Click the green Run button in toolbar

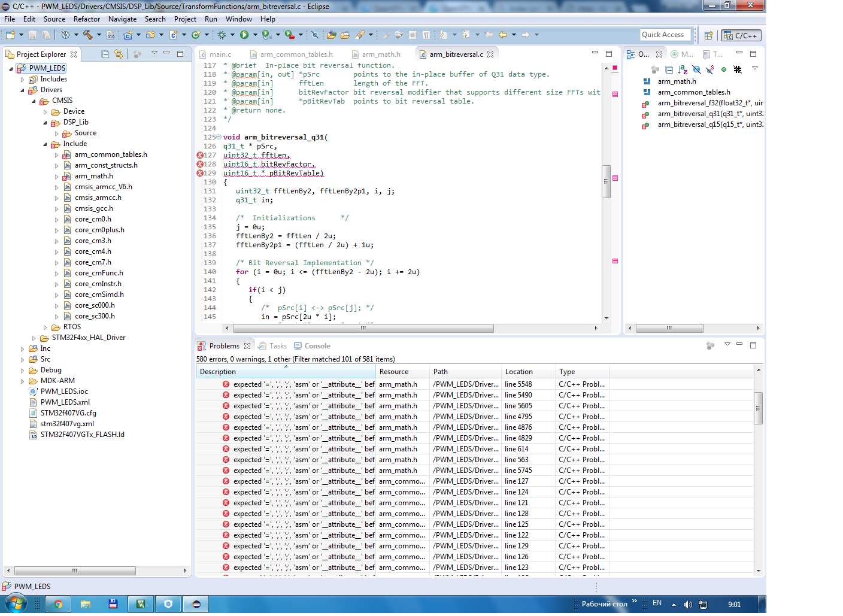[244, 35]
